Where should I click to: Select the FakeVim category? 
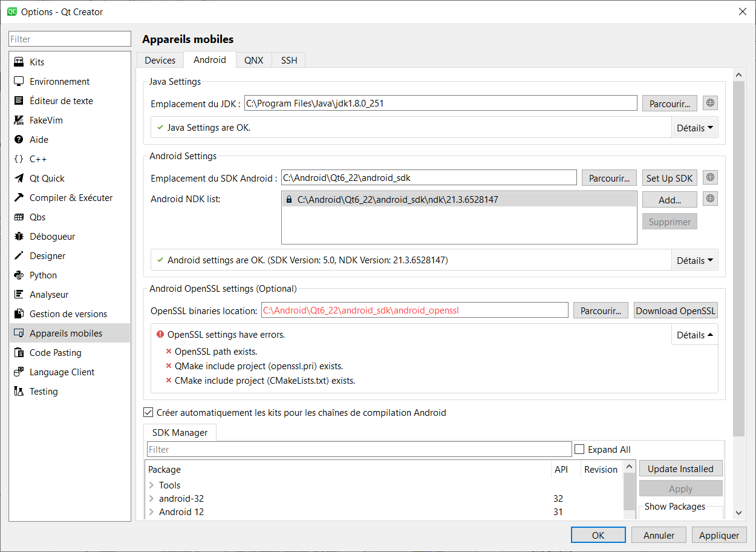70,120
